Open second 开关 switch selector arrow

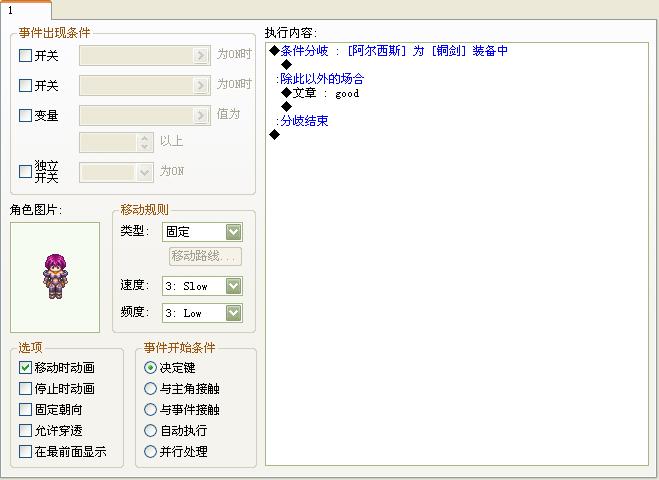pos(201,85)
